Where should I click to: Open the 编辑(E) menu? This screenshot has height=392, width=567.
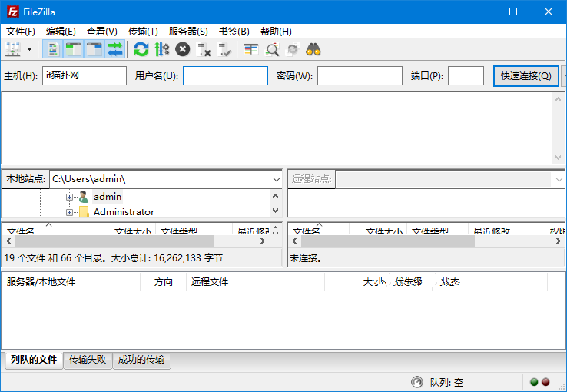[61, 32]
